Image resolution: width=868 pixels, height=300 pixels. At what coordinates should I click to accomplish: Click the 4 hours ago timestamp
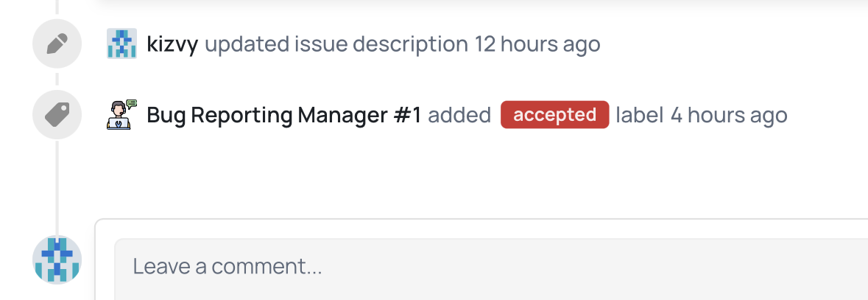[729, 115]
